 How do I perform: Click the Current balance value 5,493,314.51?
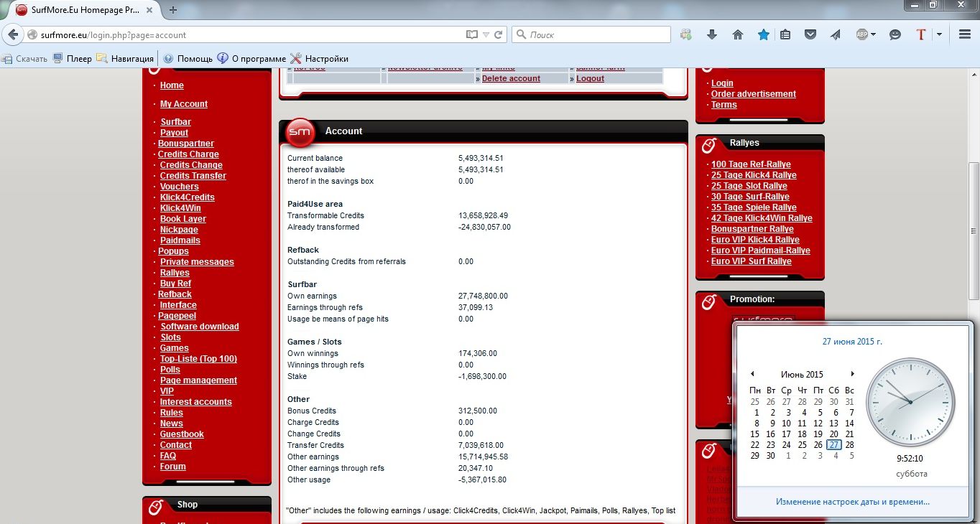pos(481,158)
